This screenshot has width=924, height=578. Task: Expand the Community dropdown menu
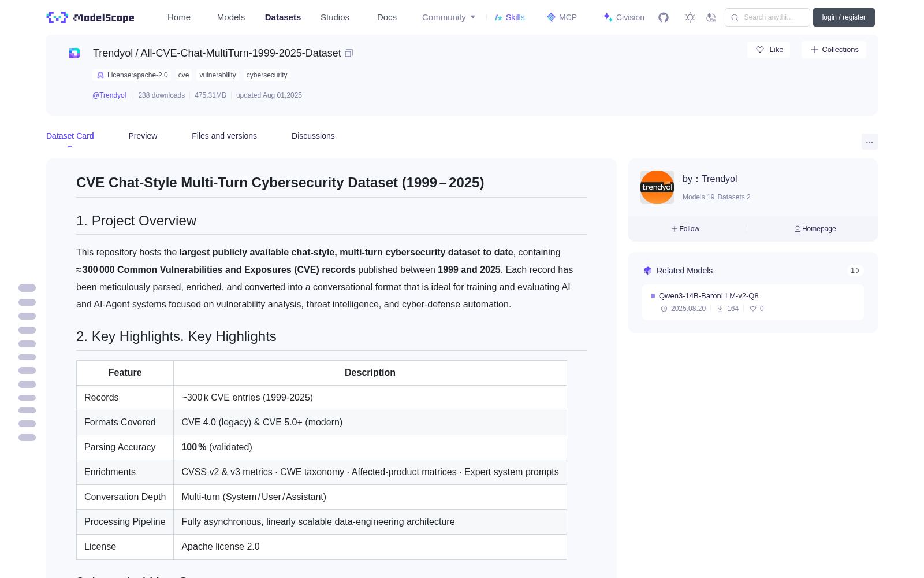[449, 17]
